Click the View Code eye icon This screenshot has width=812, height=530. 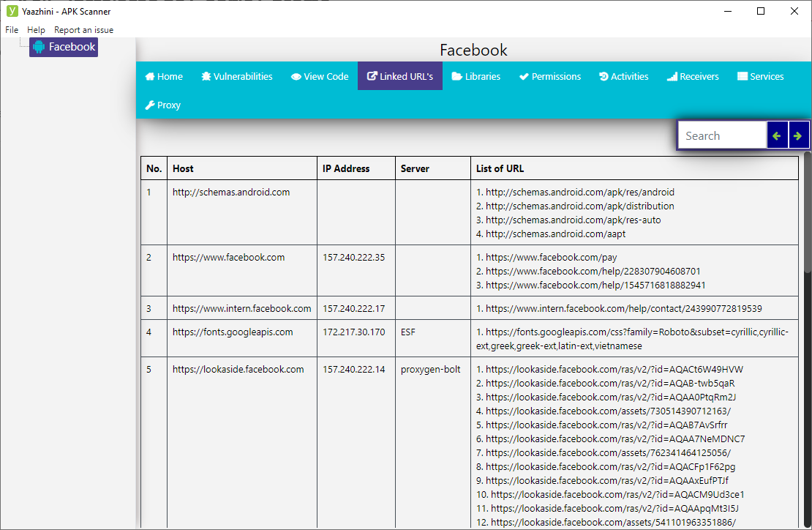click(x=296, y=77)
